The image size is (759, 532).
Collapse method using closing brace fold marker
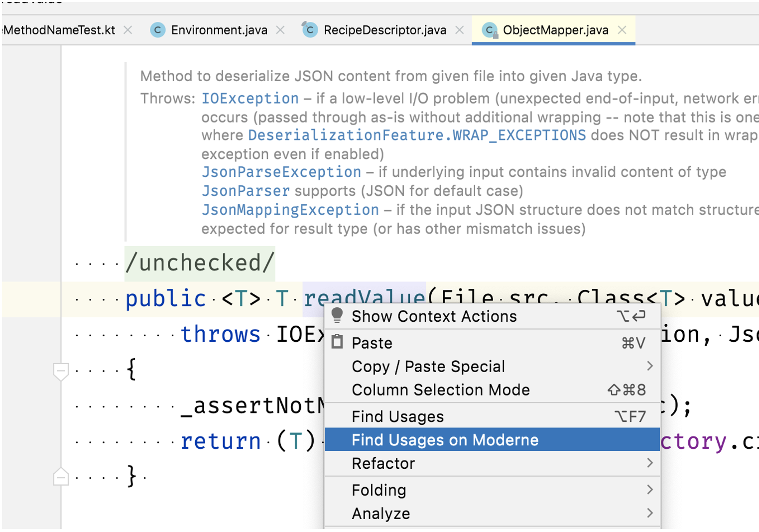point(61,477)
